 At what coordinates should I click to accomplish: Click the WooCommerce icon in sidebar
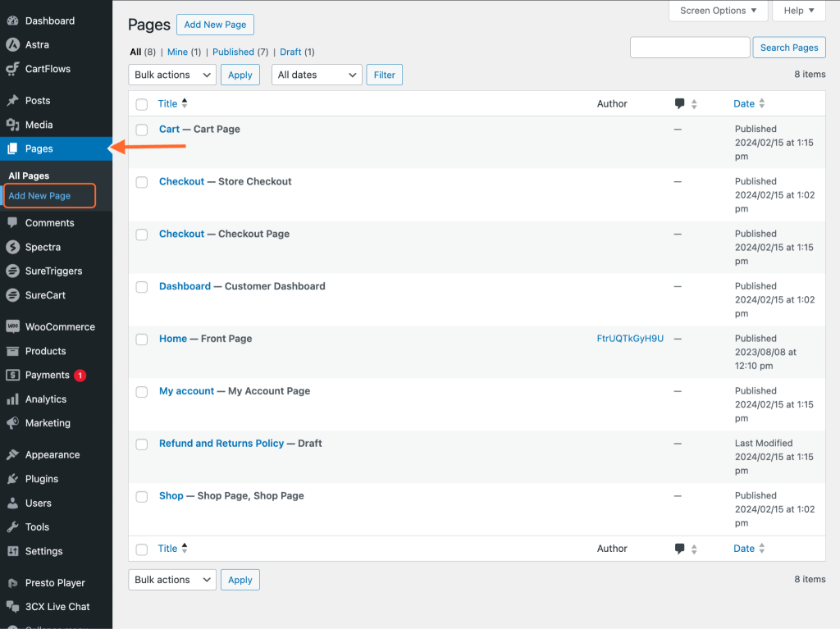(x=12, y=326)
